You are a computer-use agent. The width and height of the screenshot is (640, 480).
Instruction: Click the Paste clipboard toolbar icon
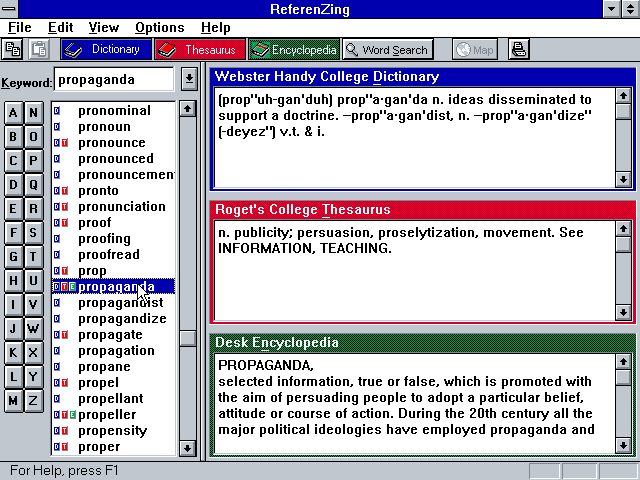tap(39, 49)
